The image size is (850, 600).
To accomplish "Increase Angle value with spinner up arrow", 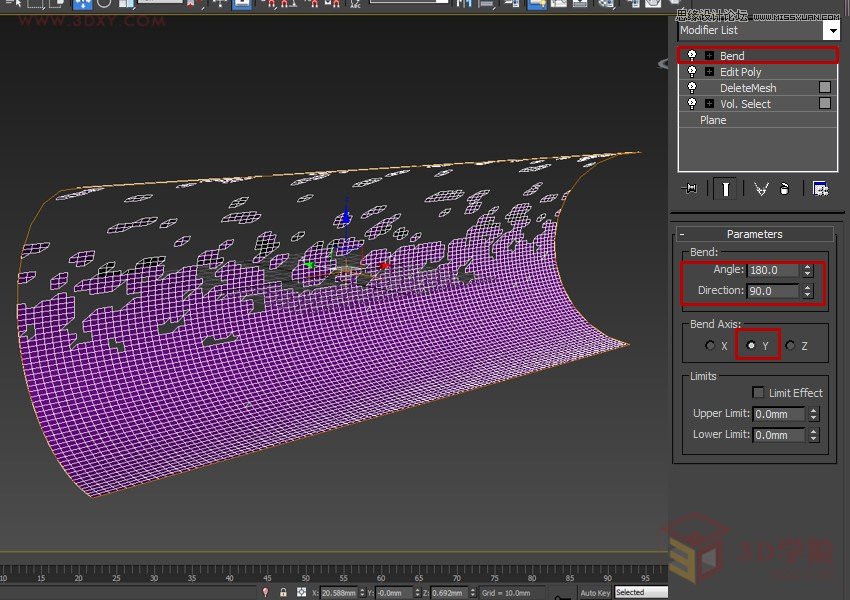I will 806,265.
